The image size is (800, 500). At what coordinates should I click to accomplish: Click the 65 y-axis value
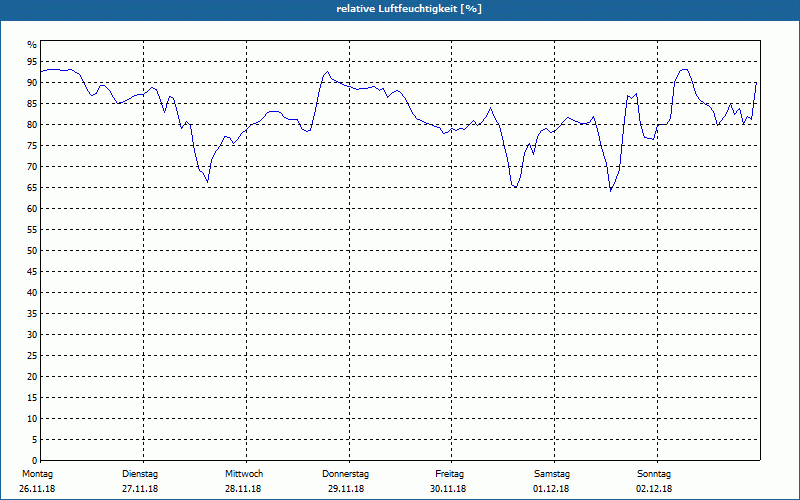pyautogui.click(x=32, y=188)
